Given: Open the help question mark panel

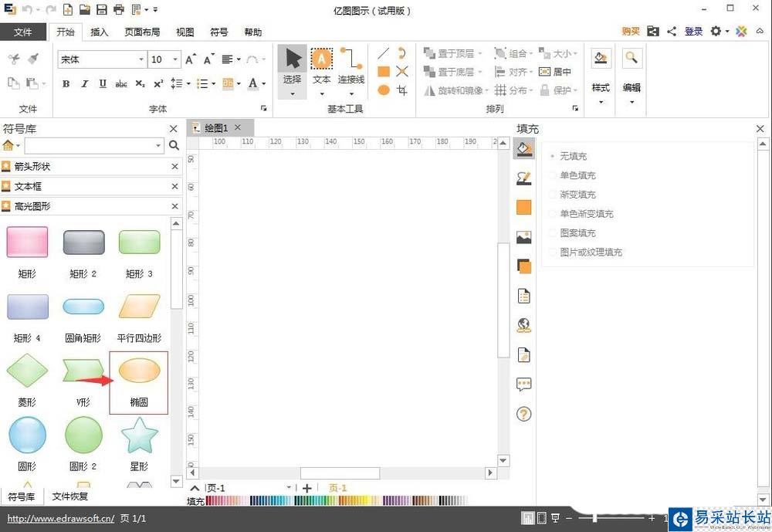Looking at the screenshot, I should coord(524,414).
